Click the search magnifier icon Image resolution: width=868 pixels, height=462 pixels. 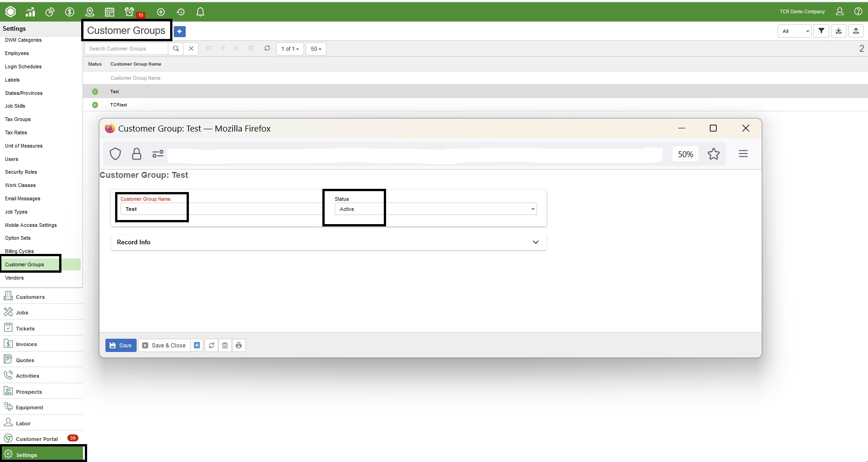(176, 49)
